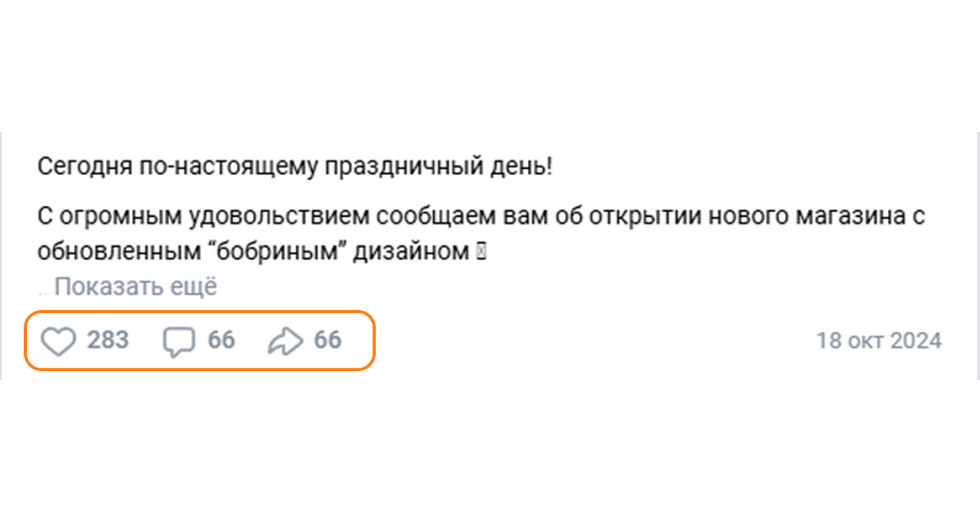
Task: Open comments via the speech bubble icon
Action: pyautogui.click(x=178, y=342)
